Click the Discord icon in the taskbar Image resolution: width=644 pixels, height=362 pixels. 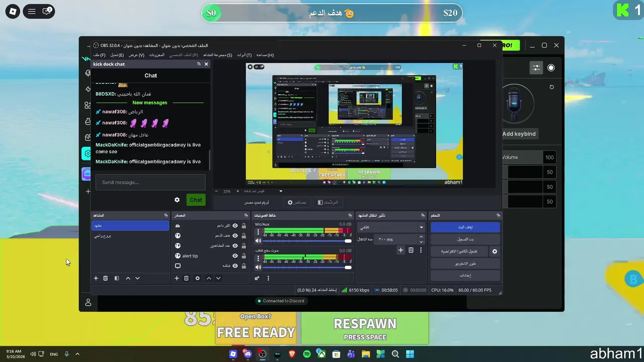pyautogui.click(x=248, y=354)
